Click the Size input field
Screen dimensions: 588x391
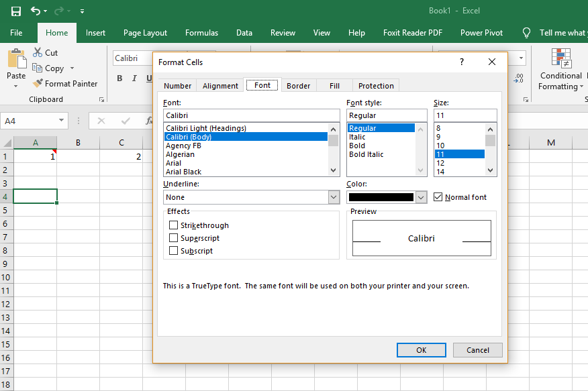[465, 115]
